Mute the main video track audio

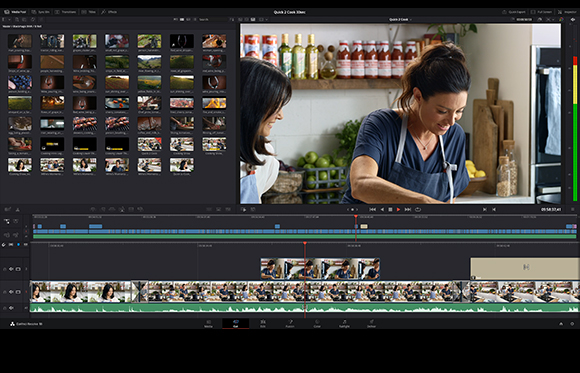11,292
